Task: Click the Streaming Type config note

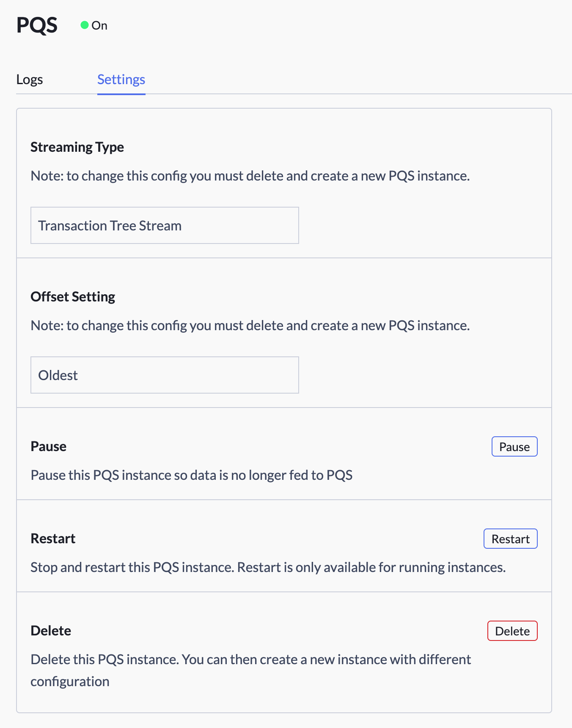Action: (x=250, y=176)
